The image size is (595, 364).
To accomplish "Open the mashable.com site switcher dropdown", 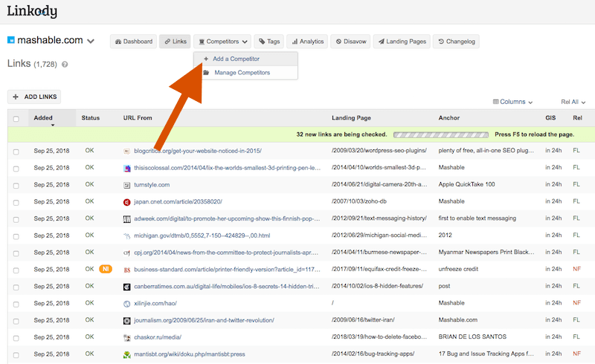I will tap(91, 41).
